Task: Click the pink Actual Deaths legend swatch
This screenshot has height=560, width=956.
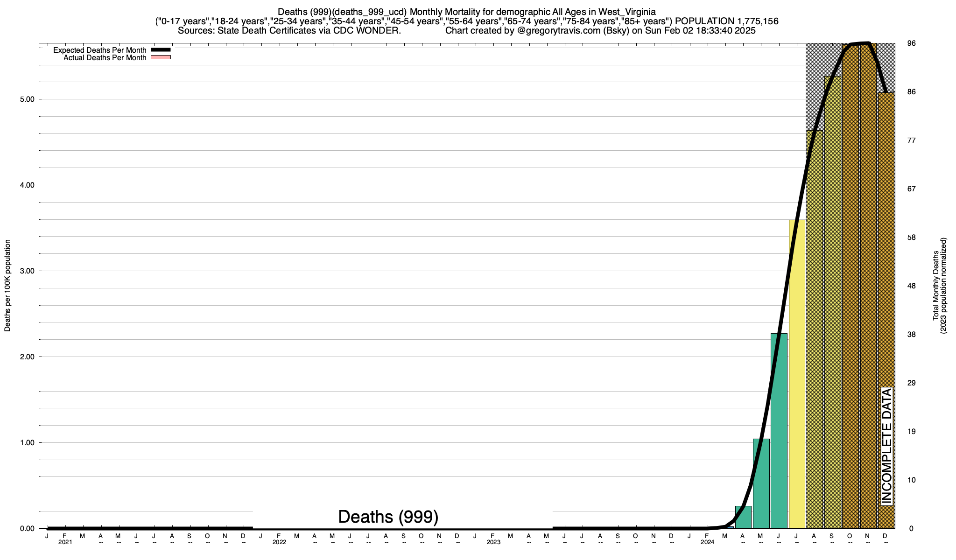Action: (161, 57)
